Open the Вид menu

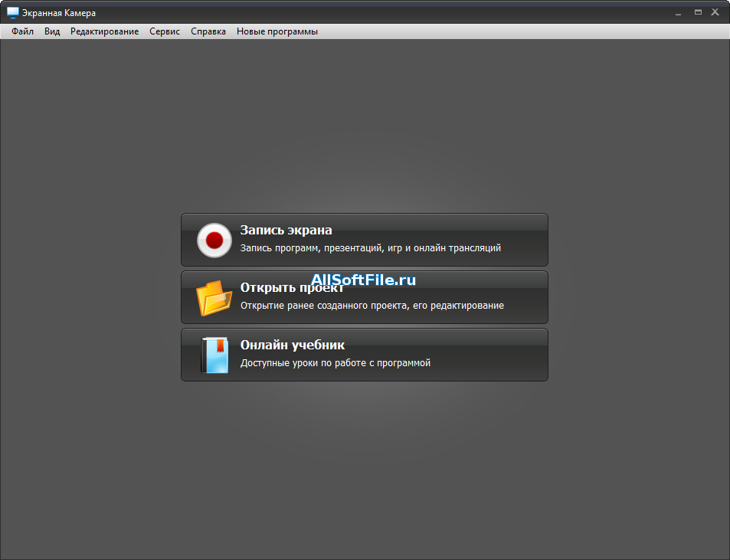[x=52, y=31]
